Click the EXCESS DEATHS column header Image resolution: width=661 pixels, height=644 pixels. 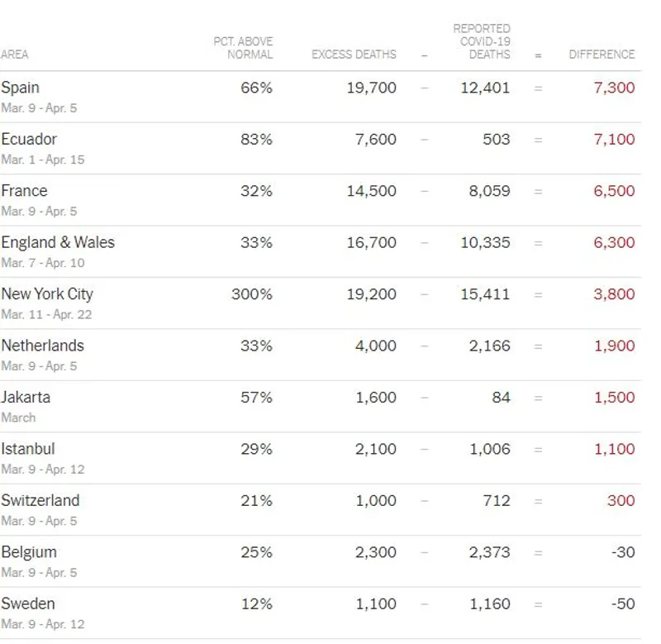click(354, 55)
